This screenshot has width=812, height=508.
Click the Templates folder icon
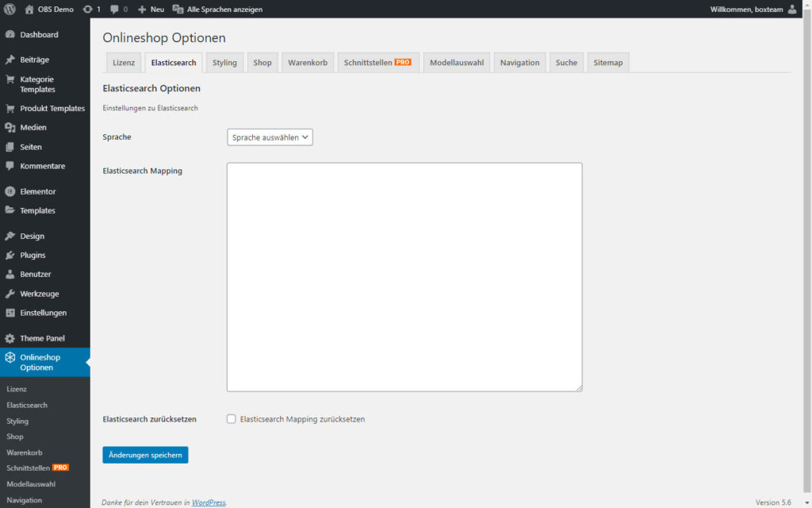pos(10,210)
